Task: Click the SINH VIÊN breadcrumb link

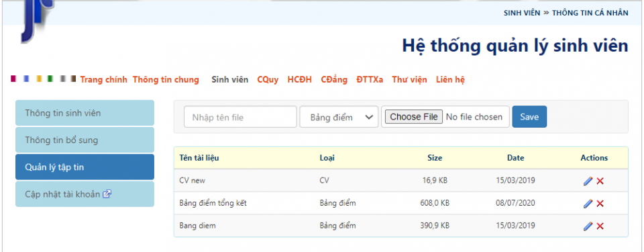Action: click(522, 13)
